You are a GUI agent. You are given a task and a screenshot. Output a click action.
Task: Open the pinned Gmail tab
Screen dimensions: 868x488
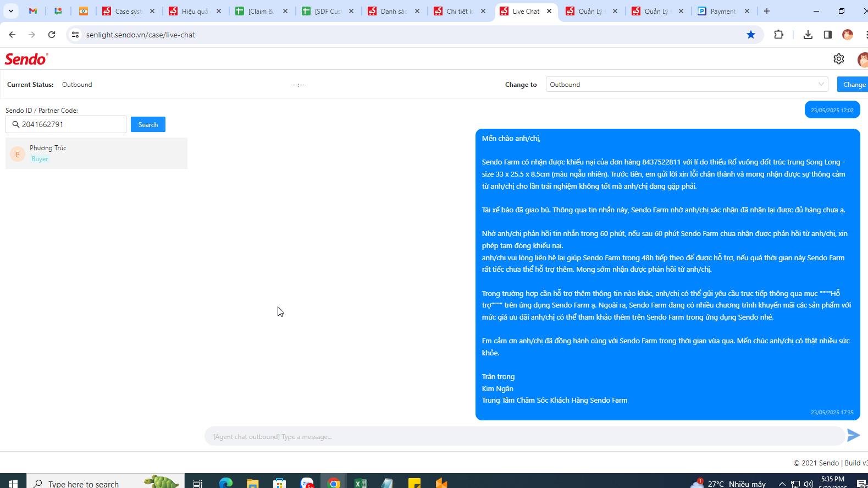point(33,11)
